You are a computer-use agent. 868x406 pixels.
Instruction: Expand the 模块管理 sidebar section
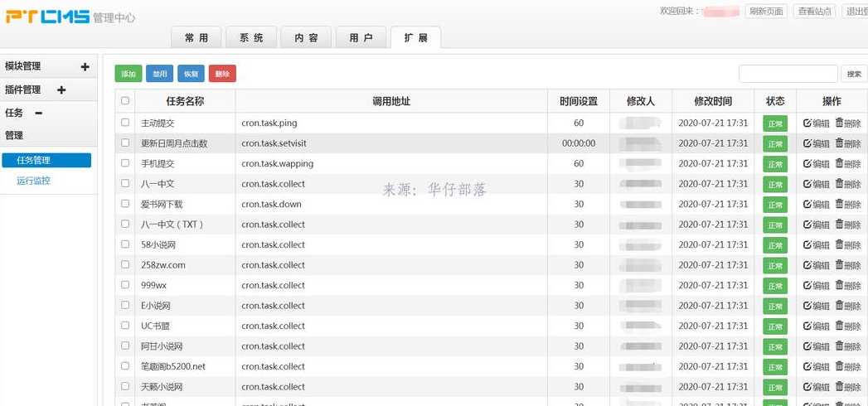click(x=85, y=67)
